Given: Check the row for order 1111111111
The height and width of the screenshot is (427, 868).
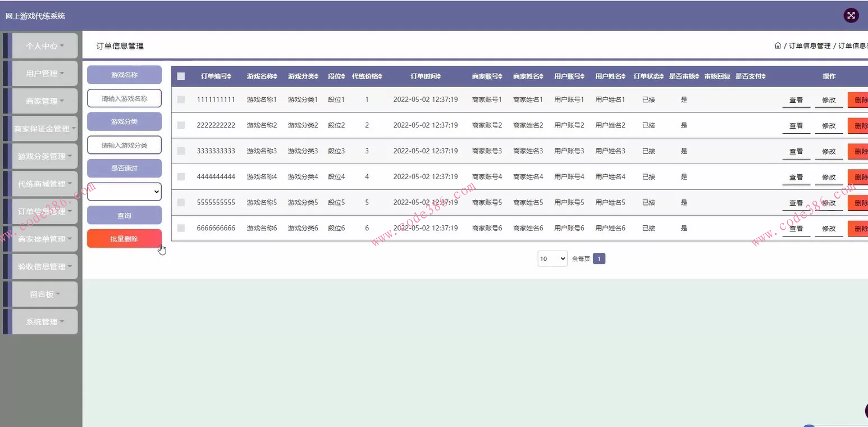Looking at the screenshot, I should (x=181, y=99).
